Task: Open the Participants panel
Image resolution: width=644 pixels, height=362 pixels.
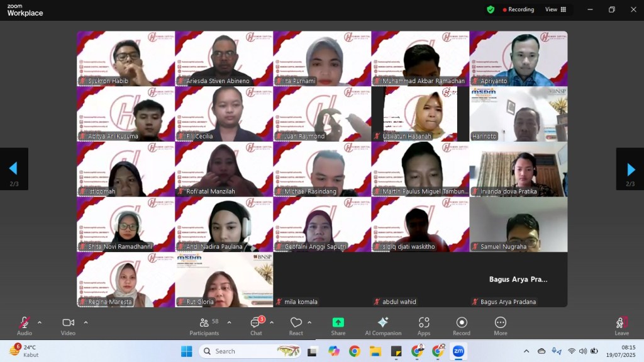Action: (204, 325)
